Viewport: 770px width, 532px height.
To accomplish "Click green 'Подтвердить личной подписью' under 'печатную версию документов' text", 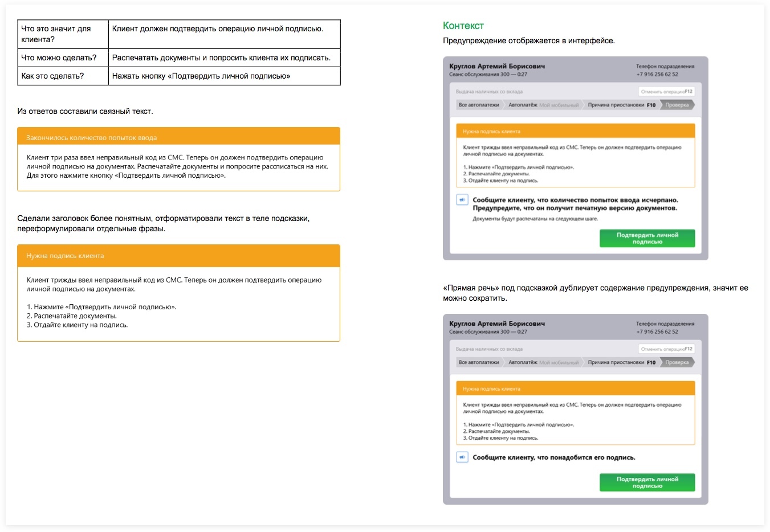I will coord(647,238).
